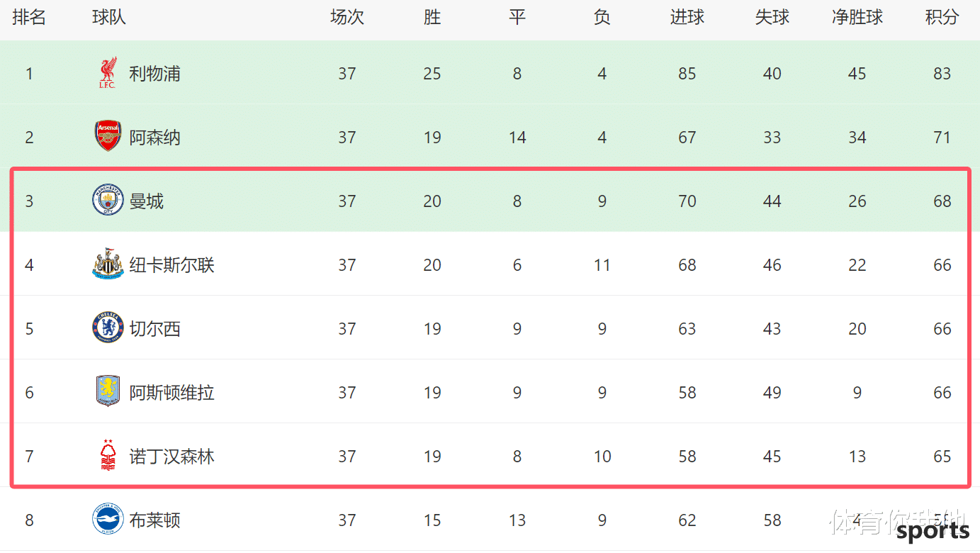Click the 排名 column header
This screenshot has width=980, height=553.
tap(29, 18)
